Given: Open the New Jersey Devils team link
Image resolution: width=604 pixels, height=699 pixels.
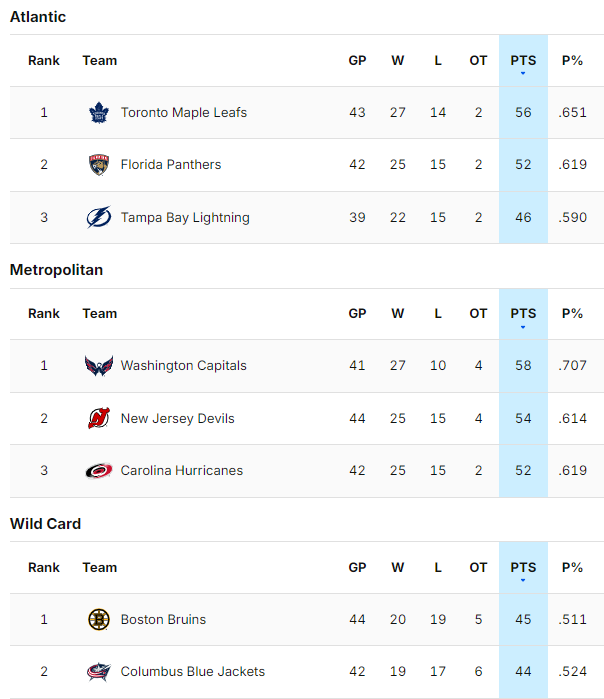Looking at the screenshot, I should (177, 419).
